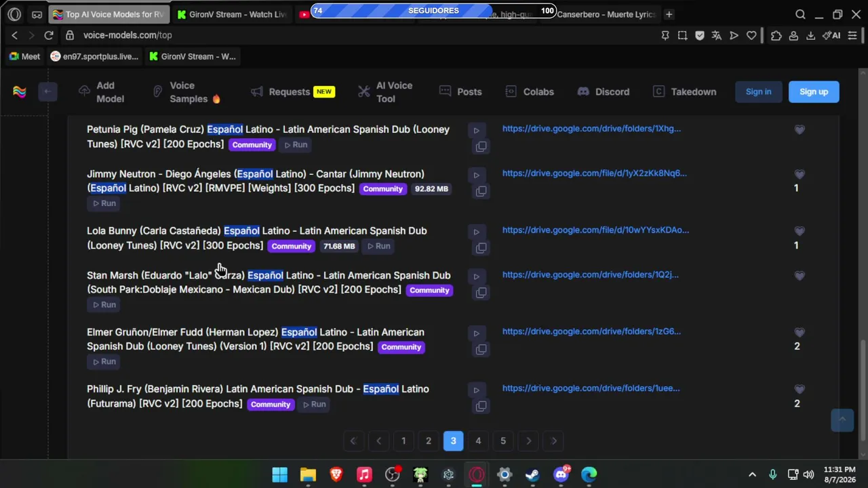
Task: Open volume control in system tray
Action: 808,474
